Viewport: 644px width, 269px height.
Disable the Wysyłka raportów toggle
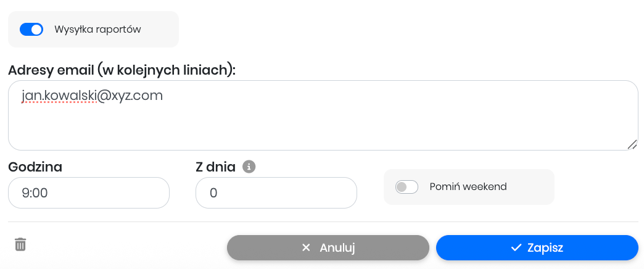click(x=31, y=29)
